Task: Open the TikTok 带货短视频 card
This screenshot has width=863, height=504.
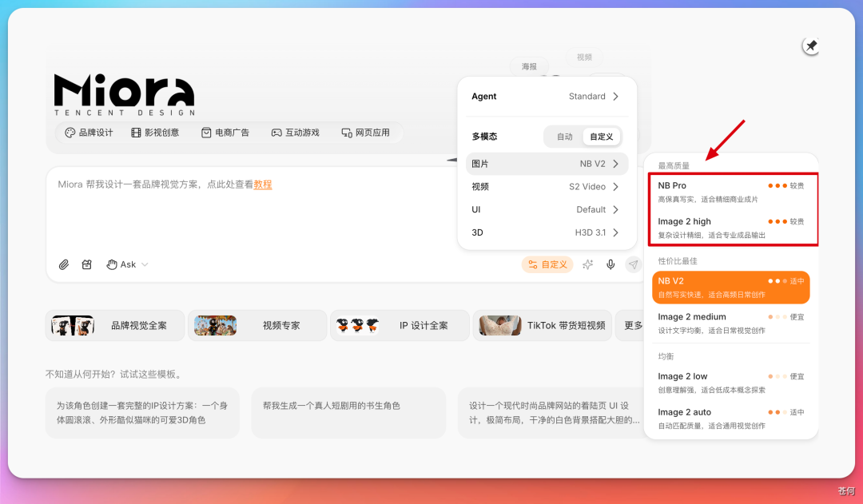Action: (542, 326)
